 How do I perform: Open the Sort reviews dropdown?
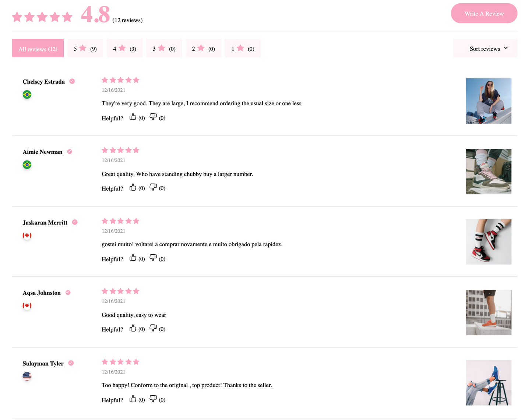(x=485, y=48)
